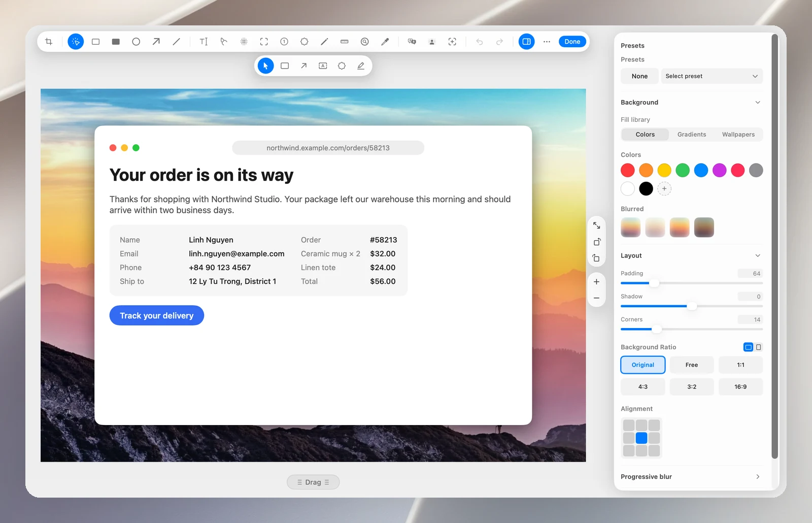Select the Free ratio button

pyautogui.click(x=692, y=365)
